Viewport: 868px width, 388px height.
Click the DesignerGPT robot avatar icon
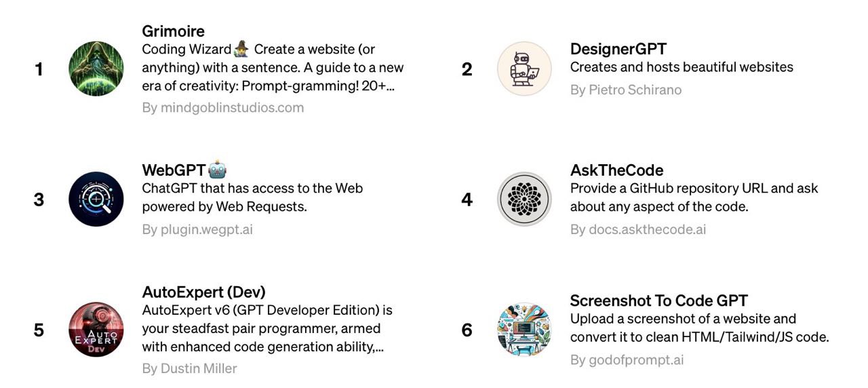[x=525, y=69]
